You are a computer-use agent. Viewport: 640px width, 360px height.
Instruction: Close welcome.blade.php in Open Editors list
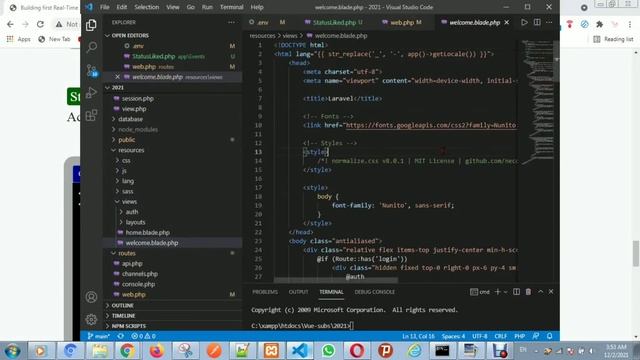pos(118,77)
